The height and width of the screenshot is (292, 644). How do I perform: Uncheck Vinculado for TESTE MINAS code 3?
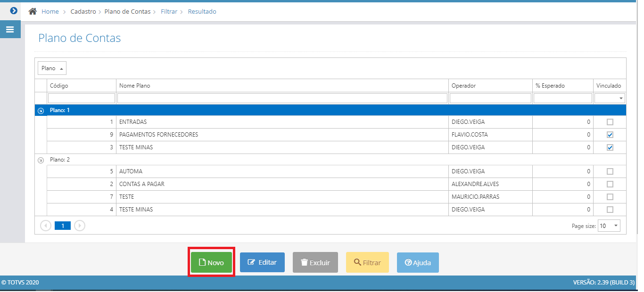(610, 147)
